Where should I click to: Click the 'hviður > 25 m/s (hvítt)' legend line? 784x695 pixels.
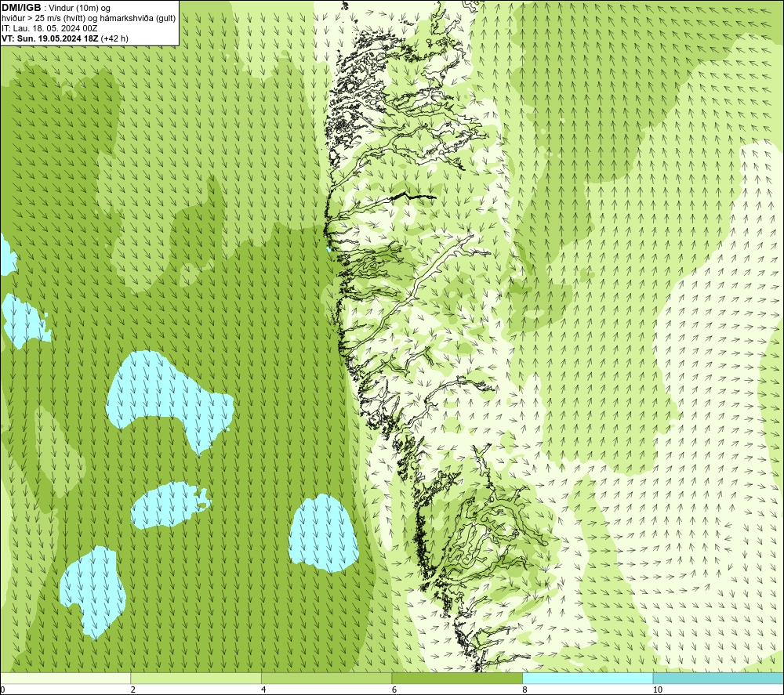(x=89, y=19)
